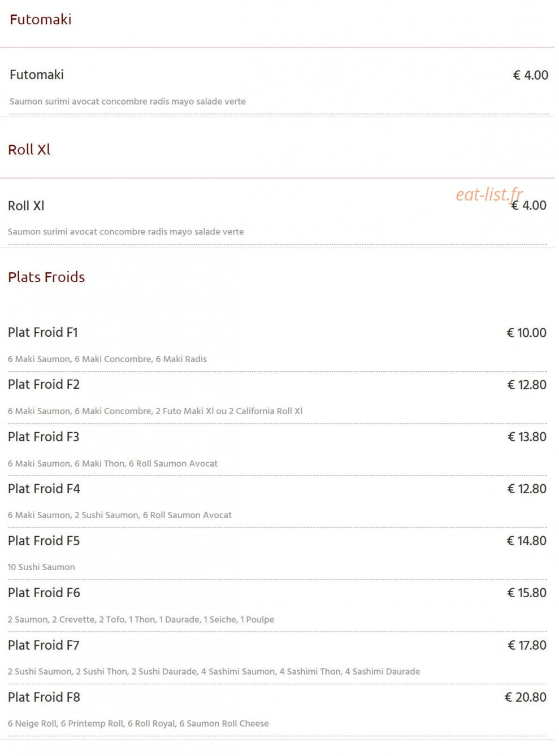Select Plat Froid F4 item

coord(44,489)
